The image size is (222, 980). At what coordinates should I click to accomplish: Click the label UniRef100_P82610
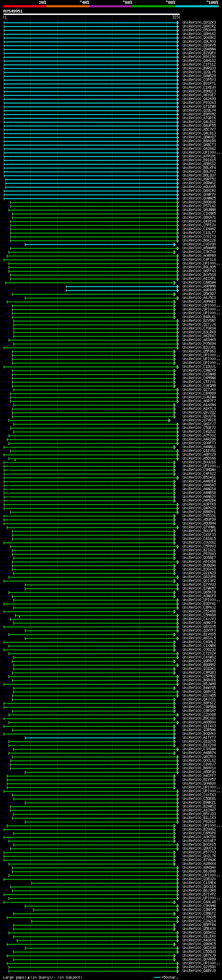click(199, 822)
